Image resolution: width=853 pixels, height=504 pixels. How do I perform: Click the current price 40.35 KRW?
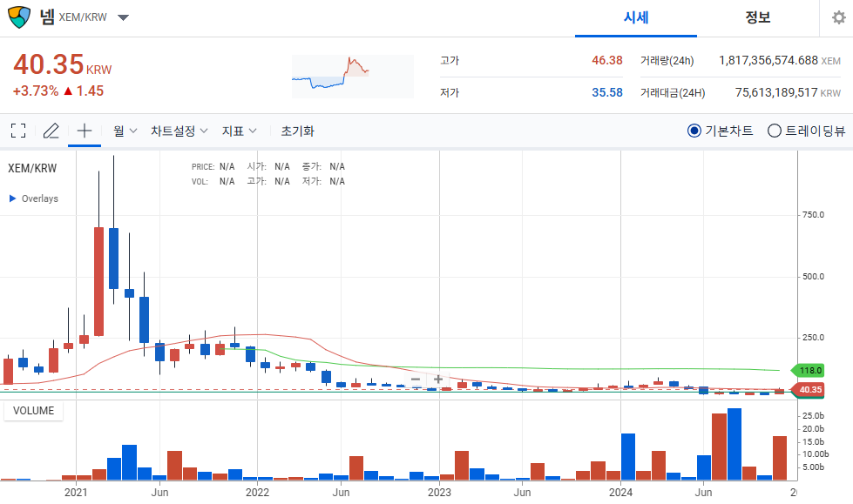[x=62, y=64]
